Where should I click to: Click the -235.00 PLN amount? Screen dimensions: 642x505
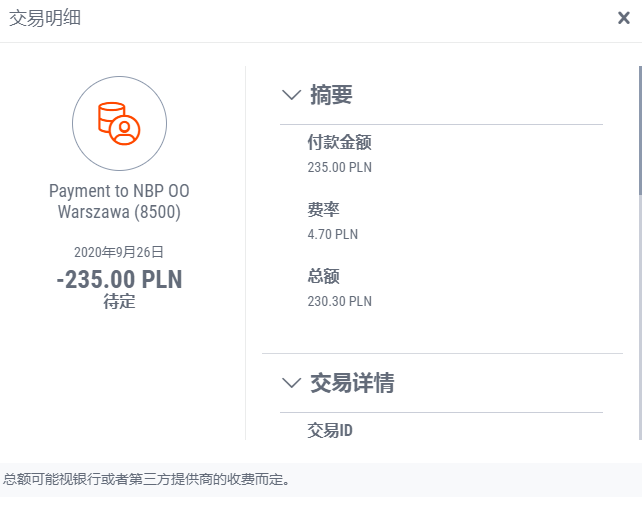tap(119, 279)
